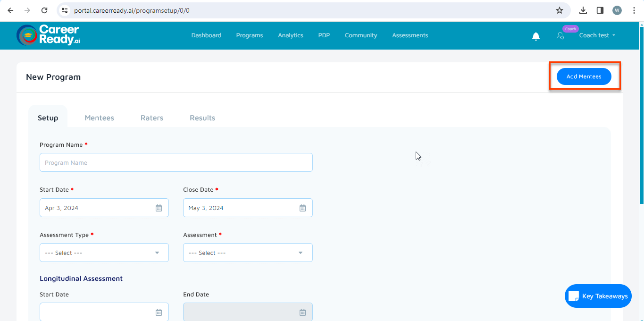The height and width of the screenshot is (321, 644).
Task: Bookmark page with star icon
Action: click(x=560, y=10)
